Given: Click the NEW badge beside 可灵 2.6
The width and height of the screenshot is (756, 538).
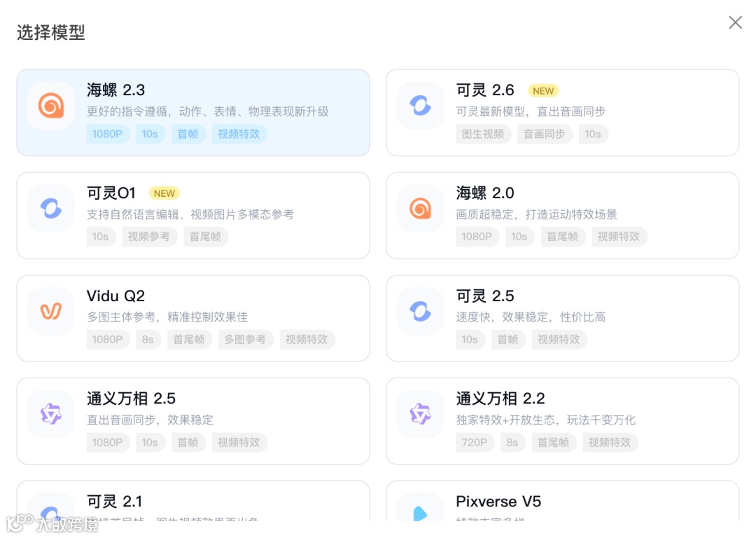Looking at the screenshot, I should 543,90.
